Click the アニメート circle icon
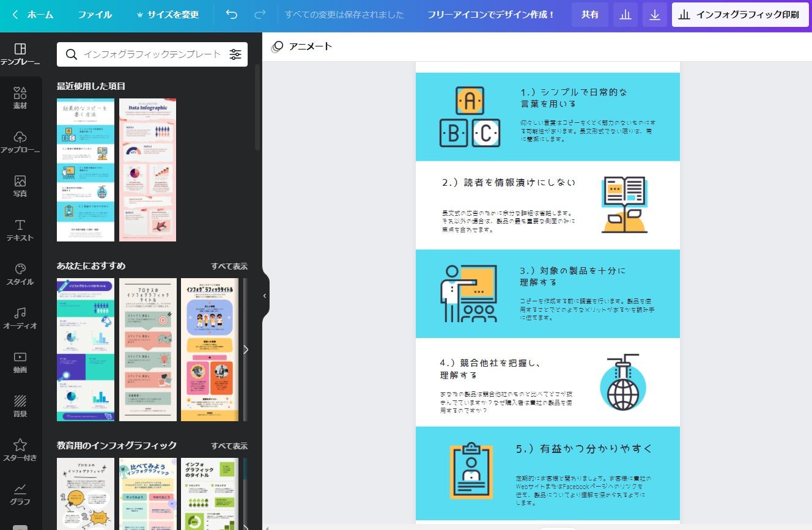The image size is (812, 530). tap(278, 46)
